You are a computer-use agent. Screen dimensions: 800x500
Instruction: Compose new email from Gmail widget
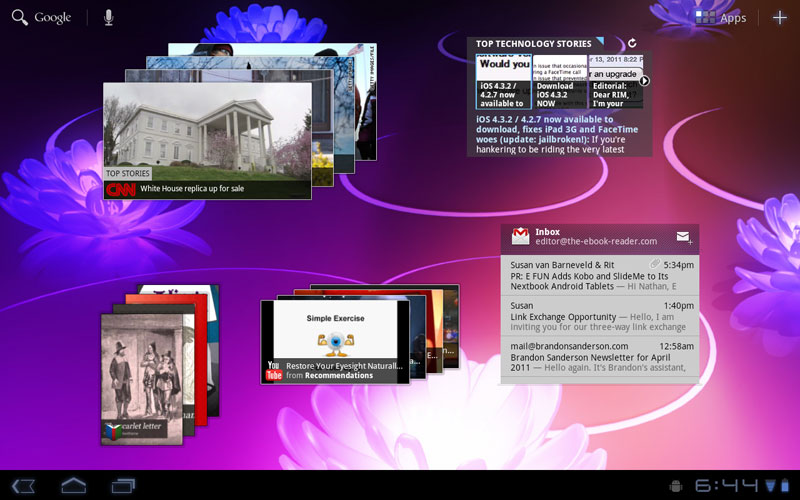pos(684,237)
